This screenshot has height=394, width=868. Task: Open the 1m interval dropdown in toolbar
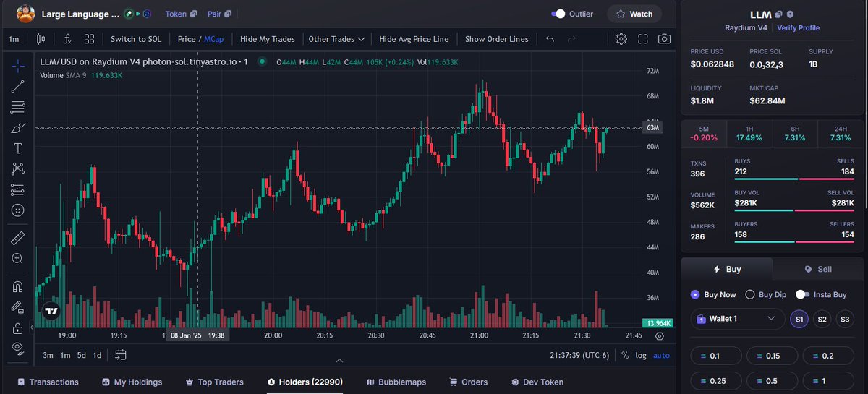(x=14, y=39)
